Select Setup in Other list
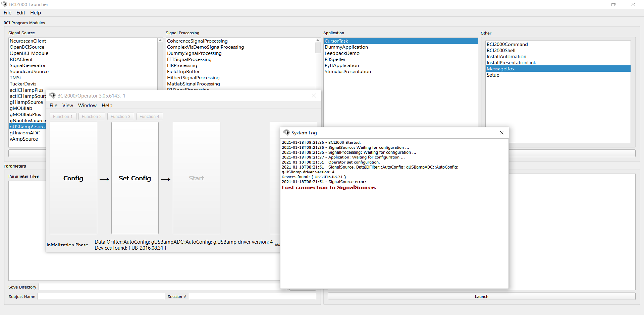This screenshot has height=315, width=644. pyautogui.click(x=493, y=75)
